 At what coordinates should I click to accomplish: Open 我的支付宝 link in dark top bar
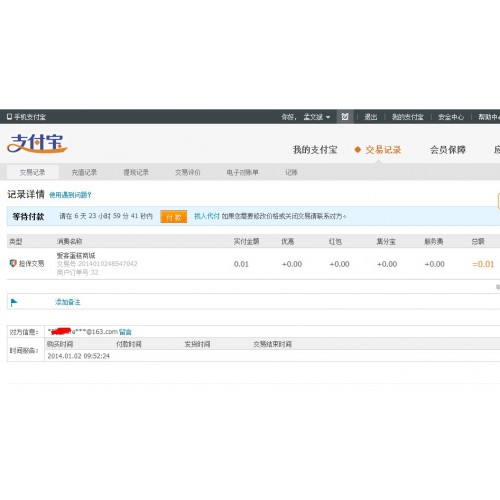(407, 117)
